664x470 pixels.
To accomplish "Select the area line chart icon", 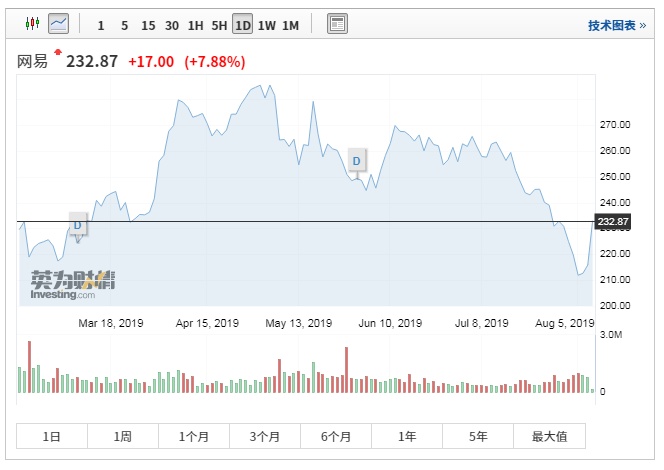I will click(x=59, y=22).
